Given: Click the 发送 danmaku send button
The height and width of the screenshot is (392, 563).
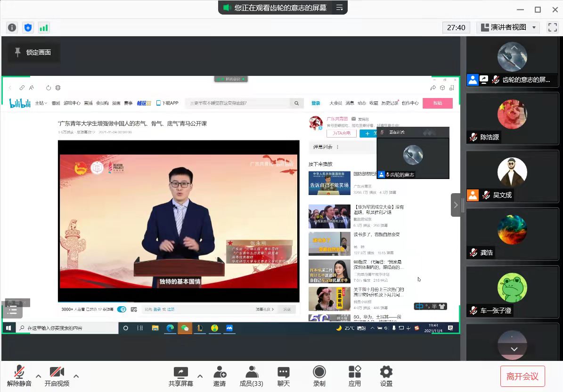Looking at the screenshot, I should pos(287,310).
